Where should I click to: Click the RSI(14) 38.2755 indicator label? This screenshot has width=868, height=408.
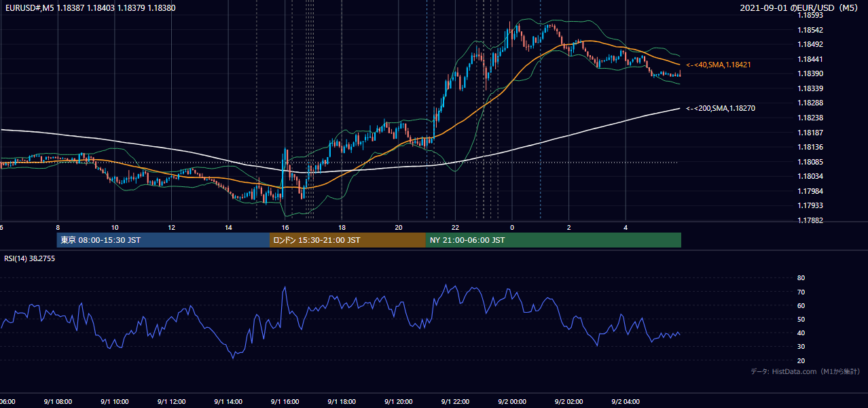pos(30,258)
